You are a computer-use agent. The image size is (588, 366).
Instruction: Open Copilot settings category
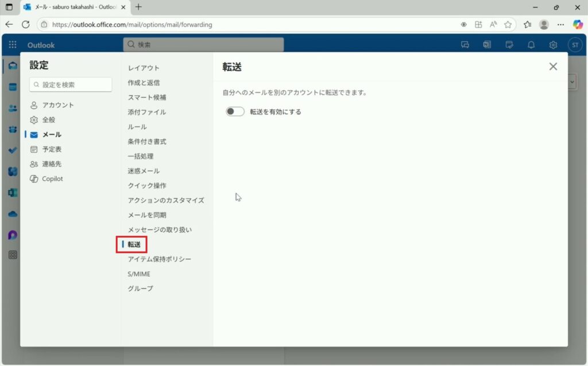(x=52, y=179)
